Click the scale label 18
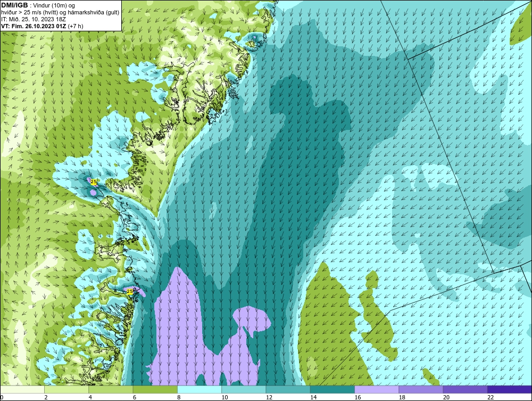This screenshot has height=401, width=532. (402, 398)
